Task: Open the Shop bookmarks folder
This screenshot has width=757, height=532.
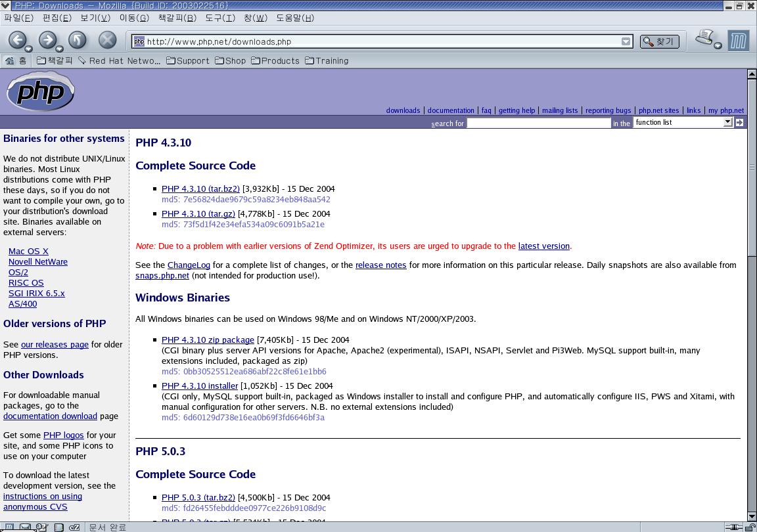Action: (x=230, y=61)
